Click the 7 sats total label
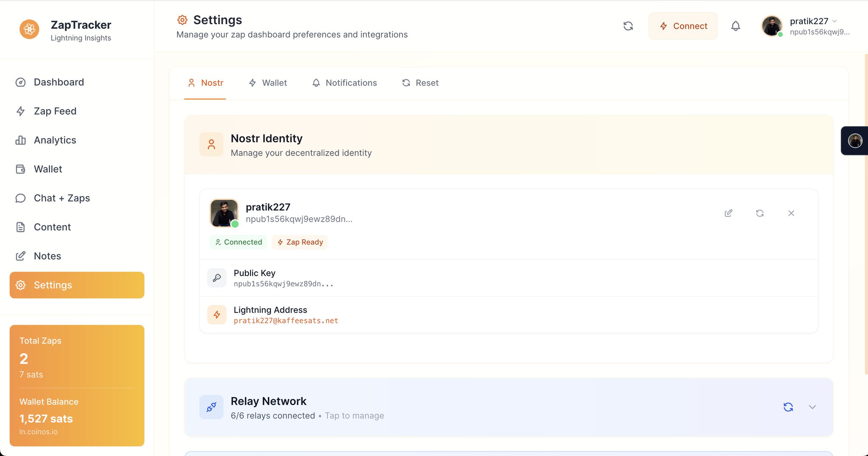868x456 pixels. [31, 375]
